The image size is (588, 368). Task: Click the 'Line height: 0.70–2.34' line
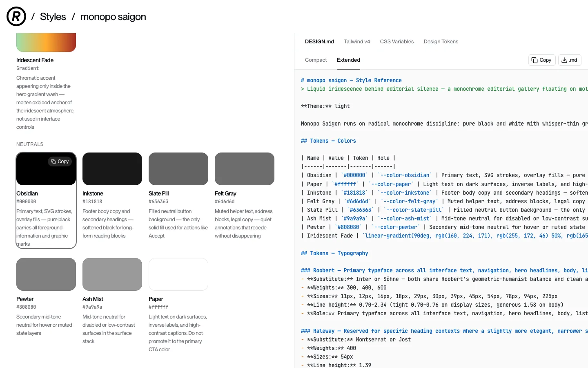pos(432,305)
